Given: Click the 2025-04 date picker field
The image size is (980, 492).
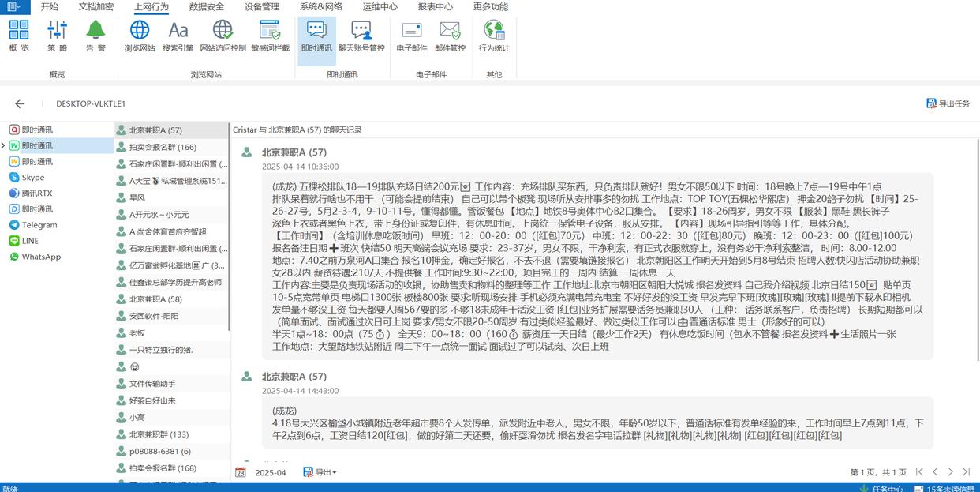Looking at the screenshot, I should click(271, 472).
